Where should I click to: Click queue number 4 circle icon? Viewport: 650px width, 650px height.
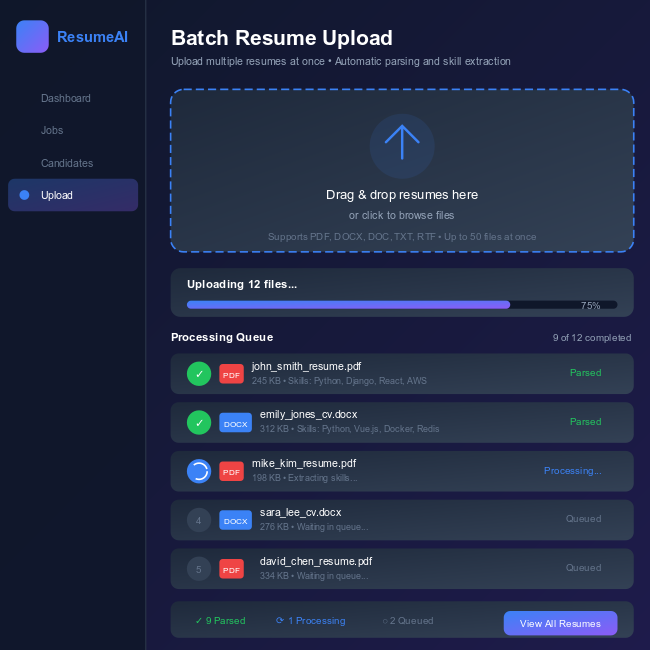click(x=199, y=520)
